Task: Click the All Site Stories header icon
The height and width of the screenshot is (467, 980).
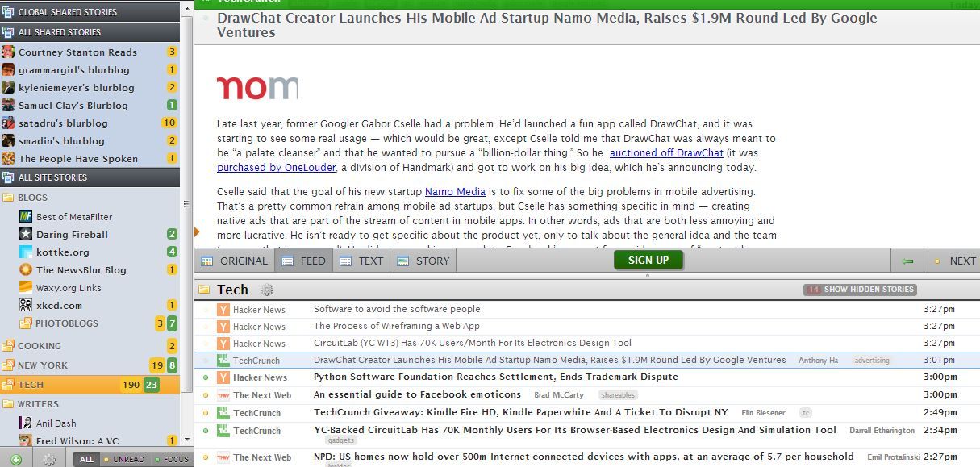Action: pyautogui.click(x=9, y=177)
